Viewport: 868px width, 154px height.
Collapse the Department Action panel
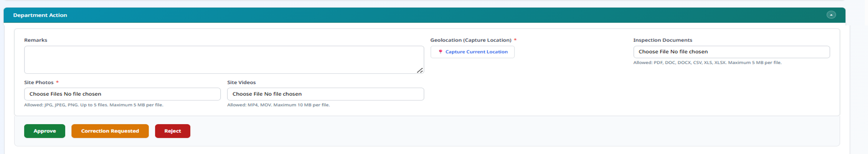click(831, 15)
